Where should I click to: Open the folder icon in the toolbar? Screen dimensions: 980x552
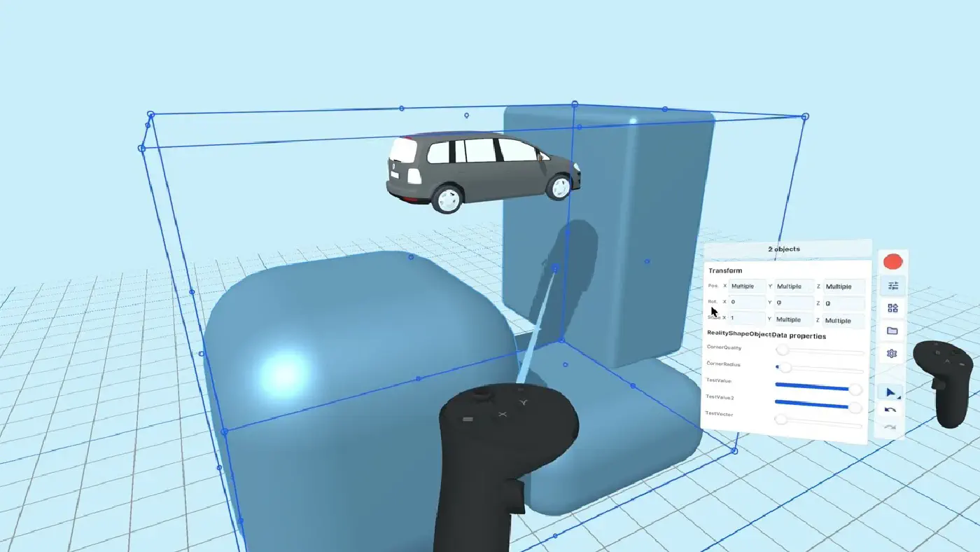[892, 331]
